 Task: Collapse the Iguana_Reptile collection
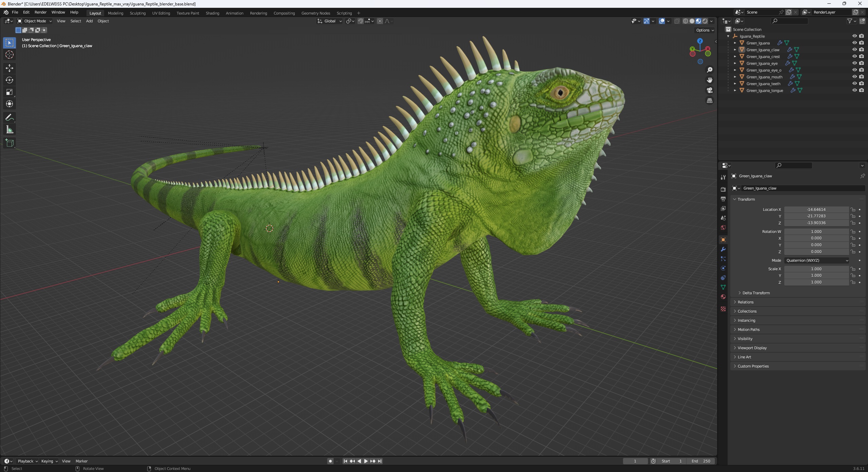(x=728, y=36)
